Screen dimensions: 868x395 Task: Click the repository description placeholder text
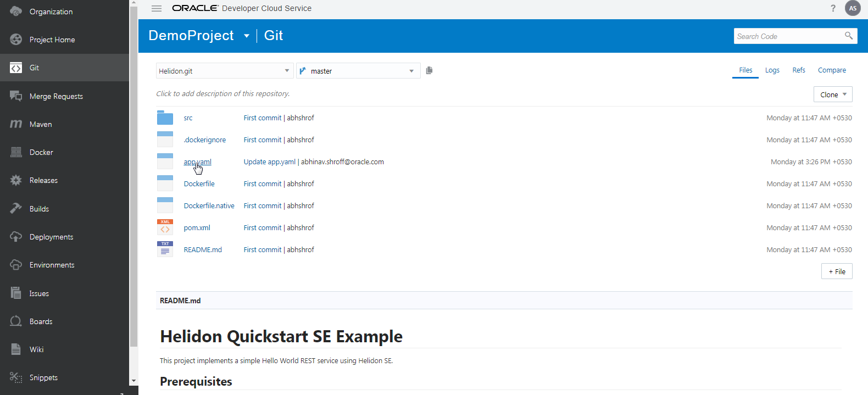tap(222, 94)
